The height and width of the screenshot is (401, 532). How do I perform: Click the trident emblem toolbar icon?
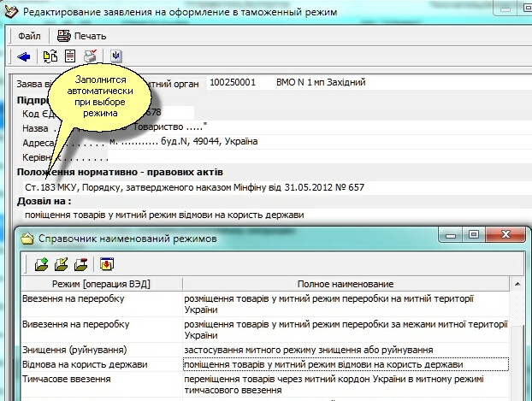(116, 56)
